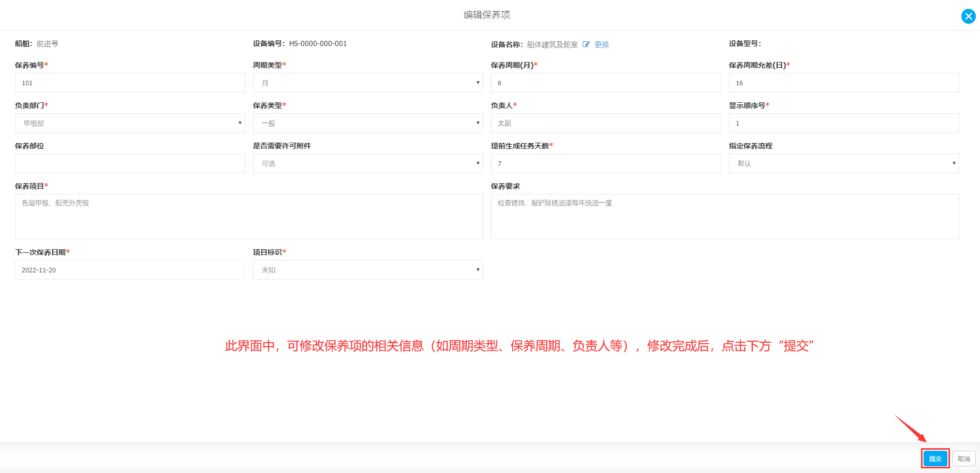The width and height of the screenshot is (980, 473).
Task: Click the equipment number text HS-0000-000-001
Action: [318, 44]
